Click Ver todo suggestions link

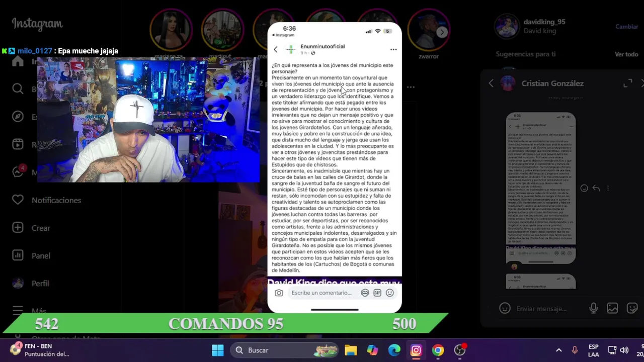(626, 54)
